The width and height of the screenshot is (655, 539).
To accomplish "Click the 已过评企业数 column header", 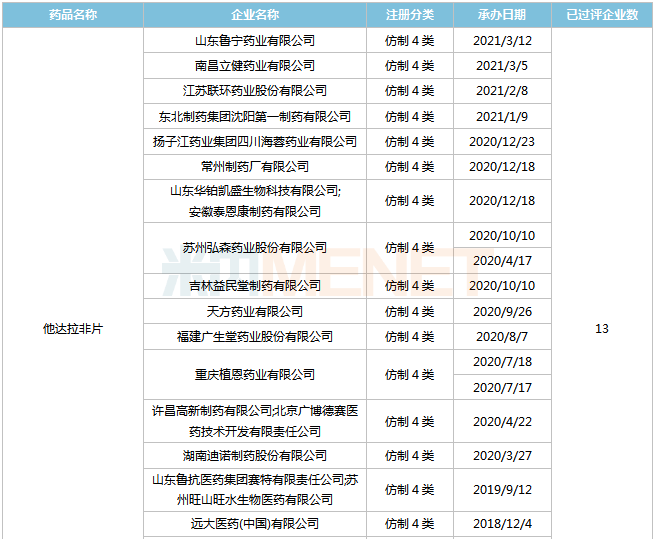I will tap(602, 15).
